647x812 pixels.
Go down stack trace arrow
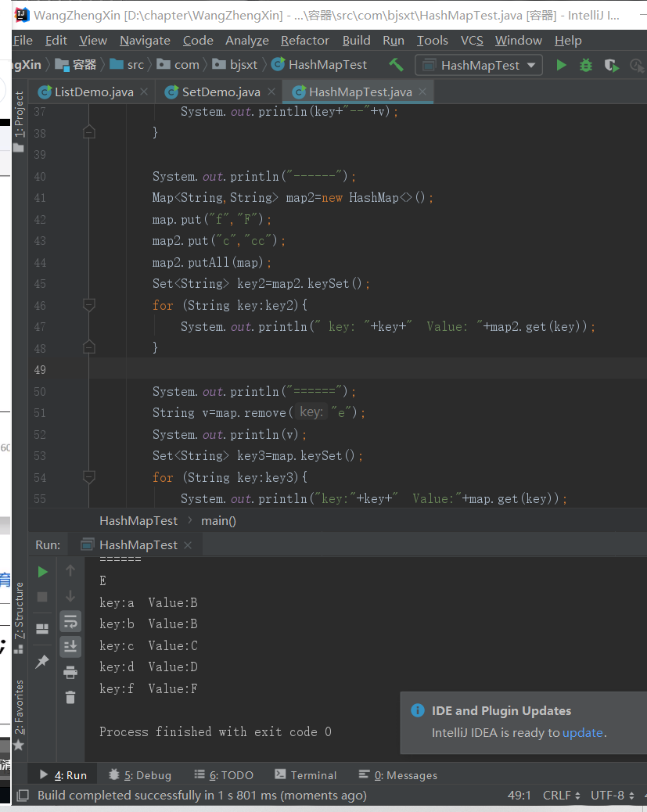70,597
